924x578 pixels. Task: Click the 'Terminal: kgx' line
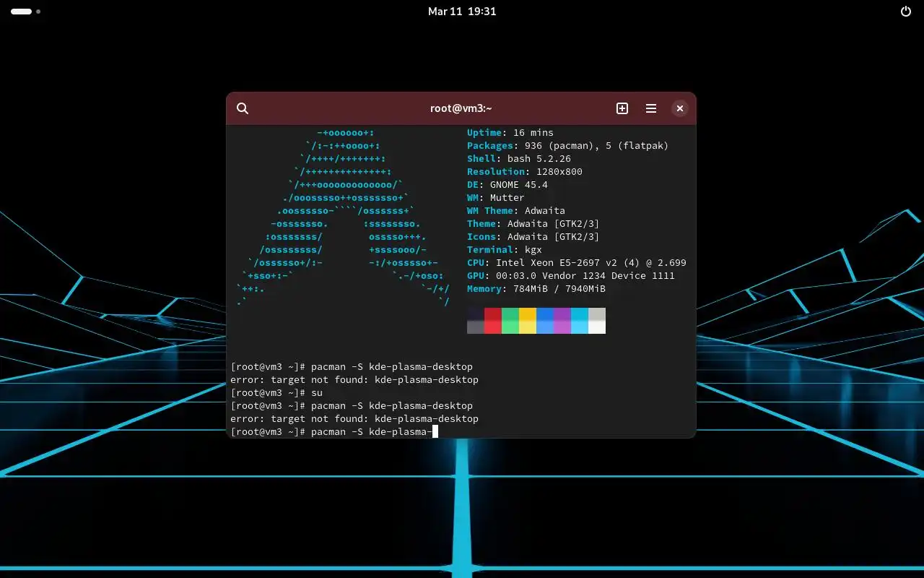coord(505,250)
